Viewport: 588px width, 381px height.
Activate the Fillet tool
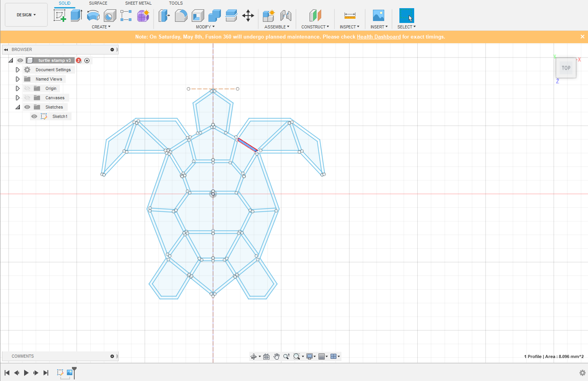tap(181, 16)
